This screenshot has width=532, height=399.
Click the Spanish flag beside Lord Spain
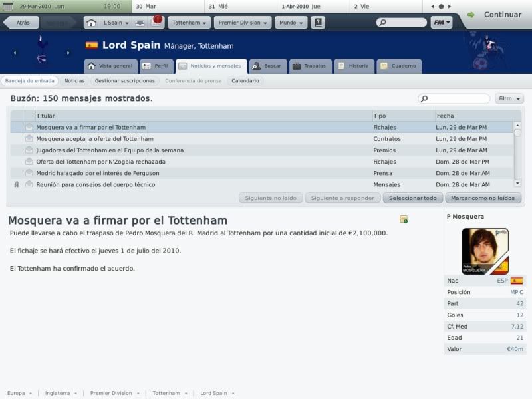click(x=92, y=45)
